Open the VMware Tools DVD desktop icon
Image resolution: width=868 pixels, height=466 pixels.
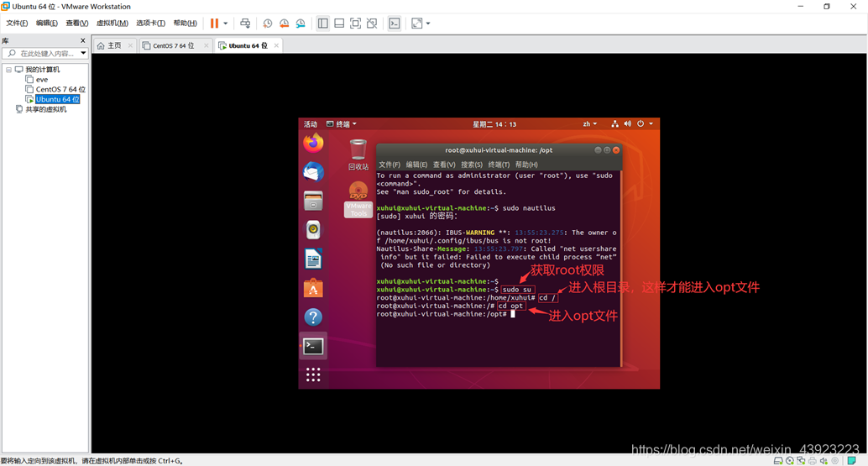point(358,199)
